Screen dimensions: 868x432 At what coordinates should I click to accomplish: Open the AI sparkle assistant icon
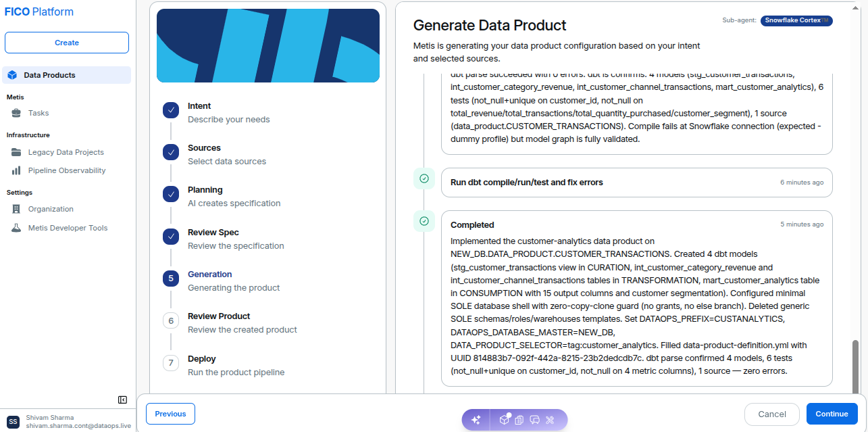click(476, 420)
